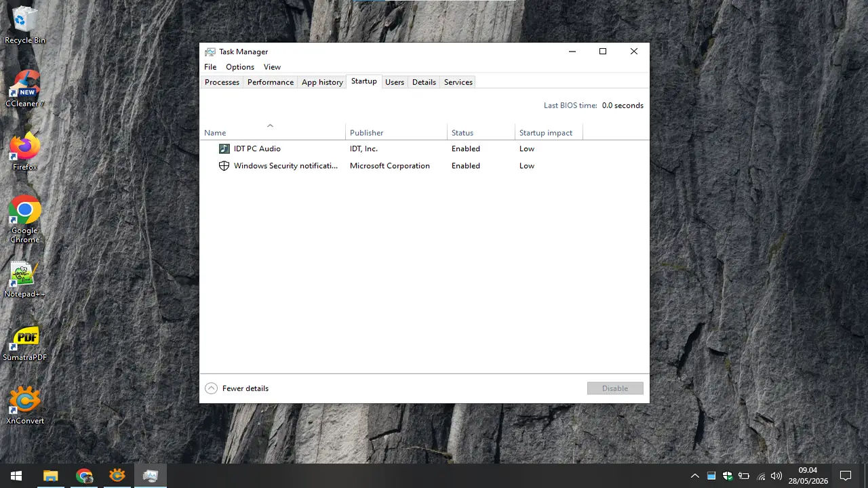Click the Windows Security shield entry icon
This screenshot has height=488, width=868.
224,165
